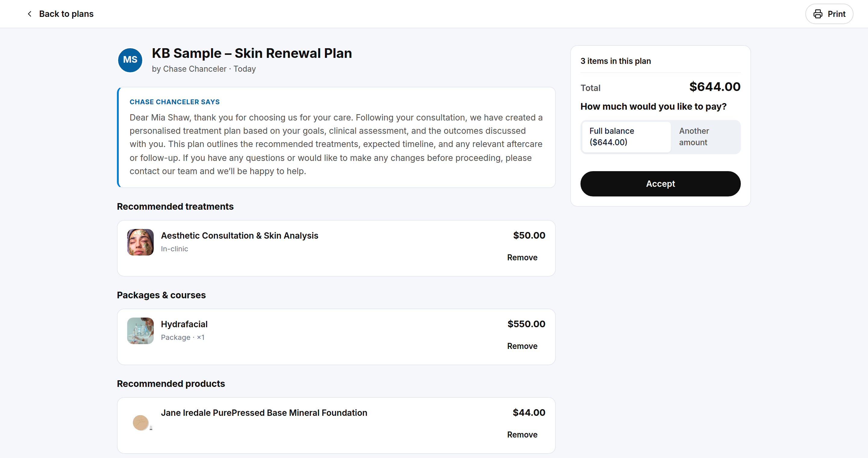Click the CHASE CHANCELER SAYS heading
The image size is (868, 458).
point(175,102)
